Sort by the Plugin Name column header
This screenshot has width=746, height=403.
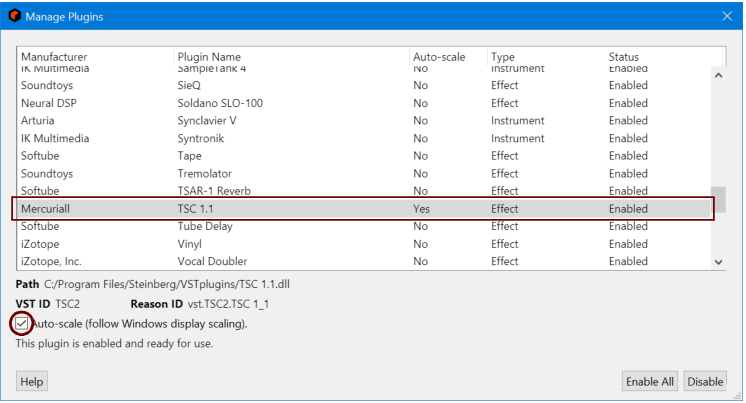291,57
